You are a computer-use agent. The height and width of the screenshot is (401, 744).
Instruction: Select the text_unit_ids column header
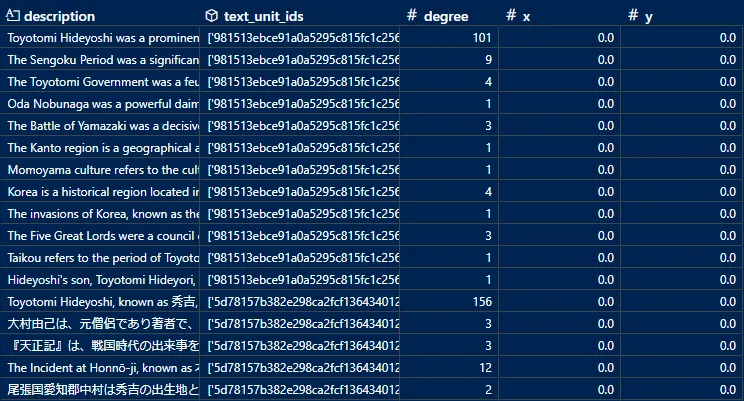(263, 16)
